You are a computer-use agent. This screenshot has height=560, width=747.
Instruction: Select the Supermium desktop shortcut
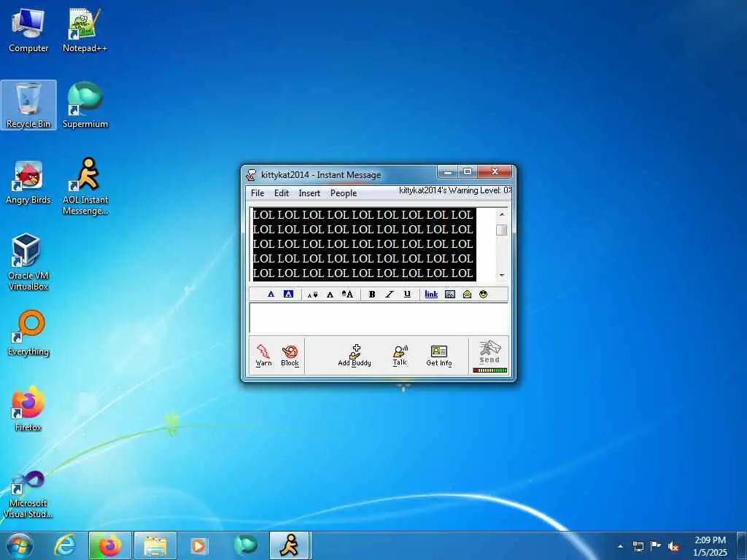[x=85, y=105]
